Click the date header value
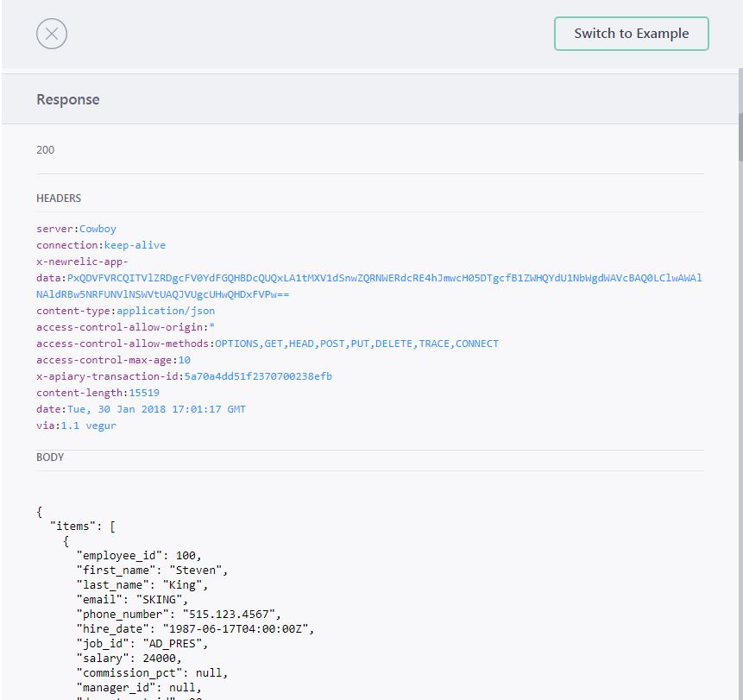Viewport: 743px width, 700px height. [x=156, y=409]
